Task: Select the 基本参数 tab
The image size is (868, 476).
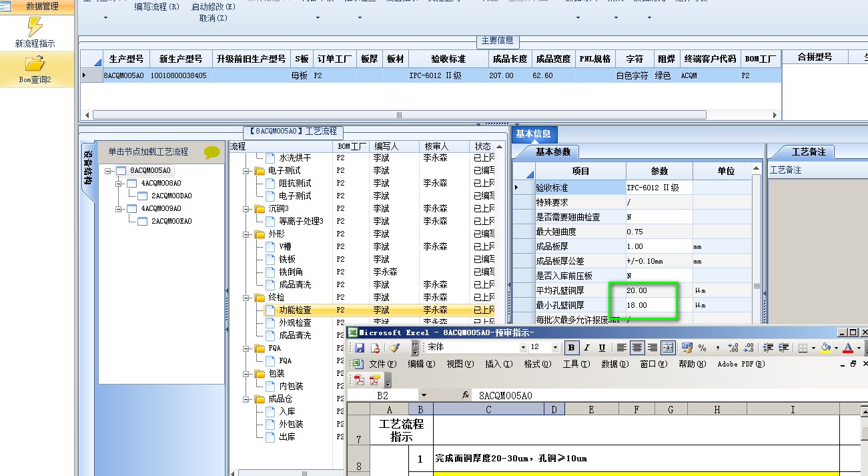Action: click(x=553, y=152)
